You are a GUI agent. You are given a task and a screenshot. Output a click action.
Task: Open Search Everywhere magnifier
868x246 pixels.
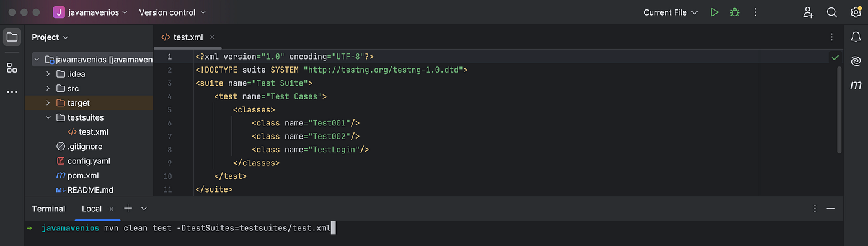point(832,12)
